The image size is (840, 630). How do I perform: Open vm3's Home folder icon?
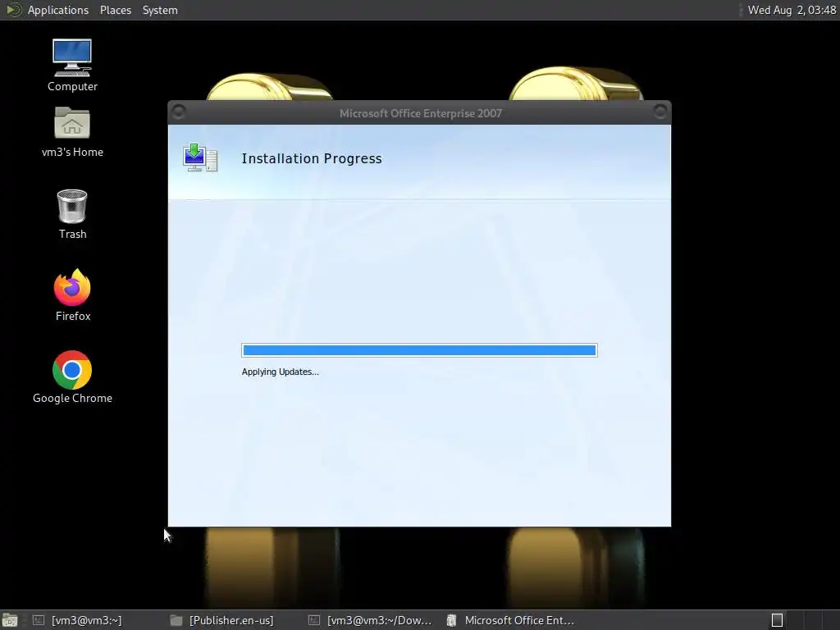click(x=72, y=132)
